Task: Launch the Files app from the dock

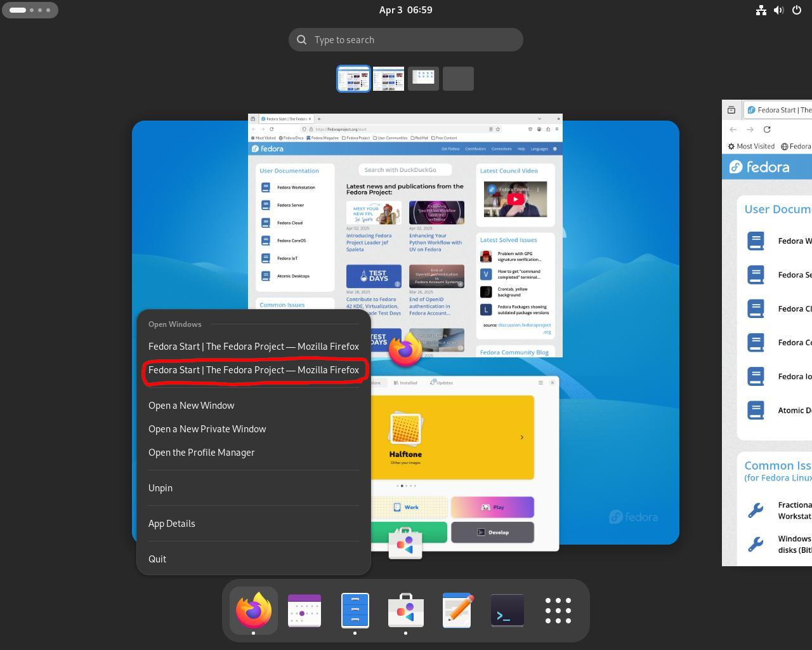Action: [x=355, y=610]
